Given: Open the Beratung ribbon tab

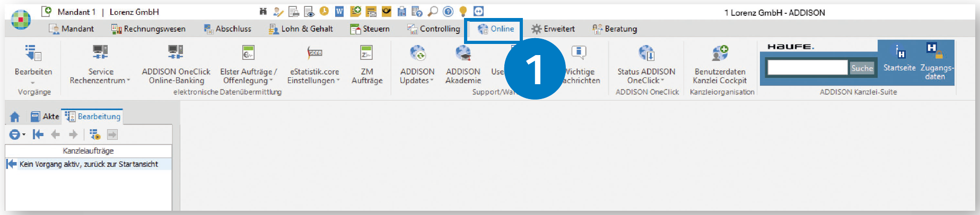Looking at the screenshot, I should coord(615,29).
